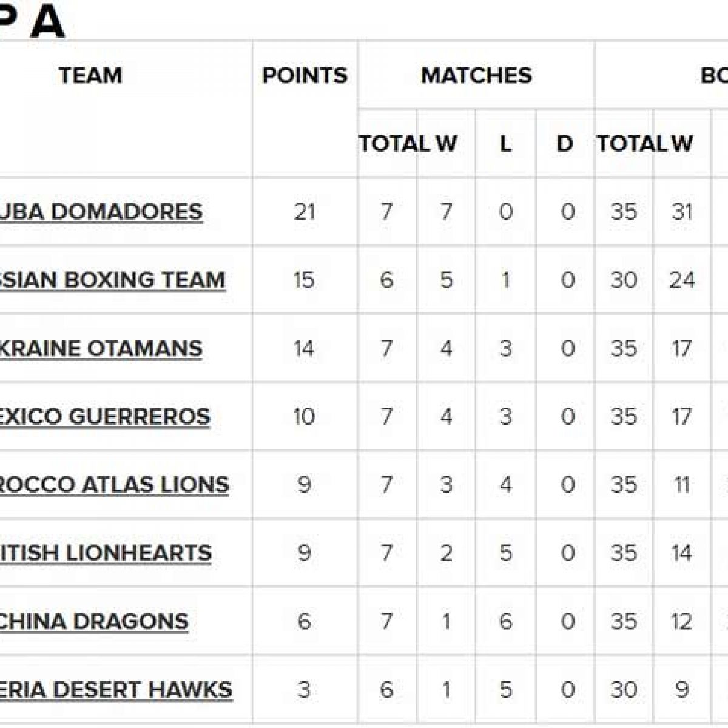Click China Dragons' 6 points cell

click(305, 621)
